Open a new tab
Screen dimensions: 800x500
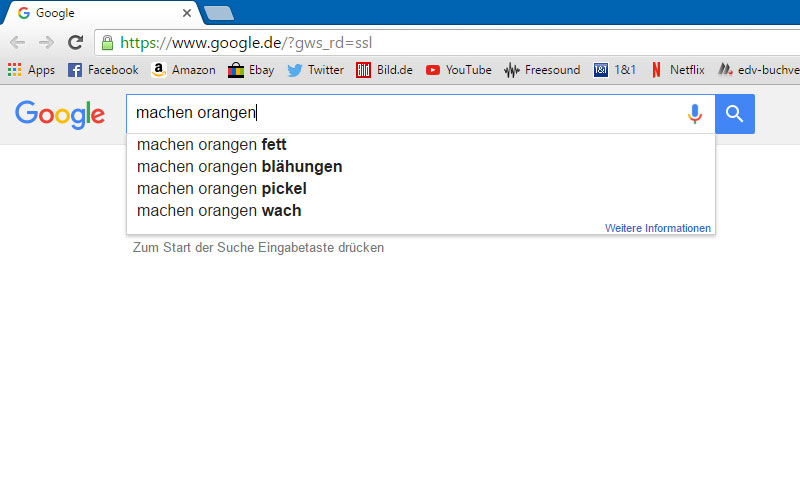pyautogui.click(x=219, y=13)
